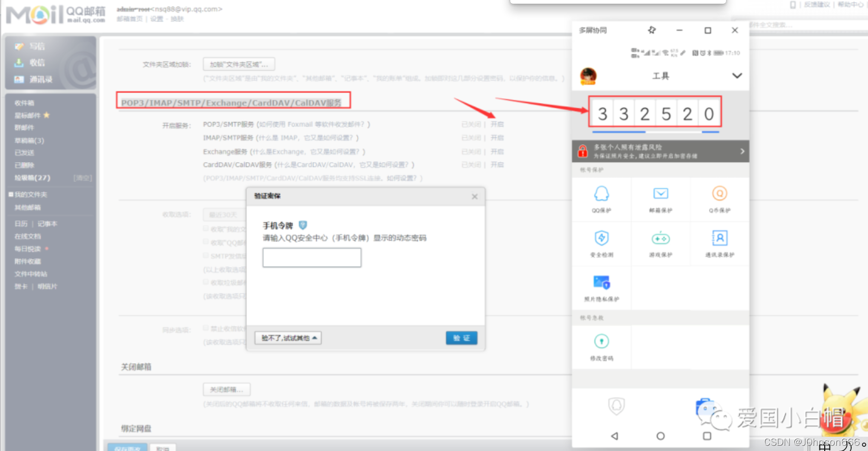Tap the Android home circle button
The image size is (868, 451).
point(661,436)
